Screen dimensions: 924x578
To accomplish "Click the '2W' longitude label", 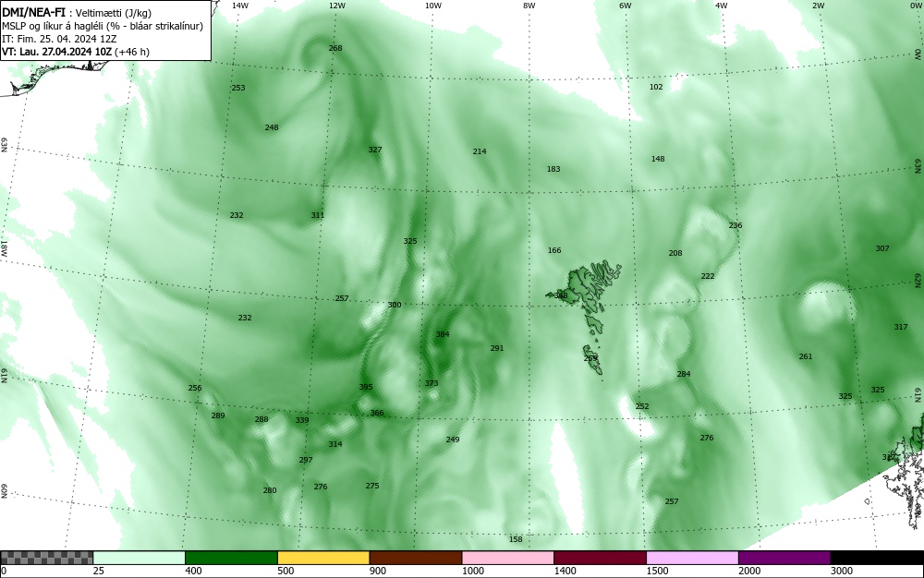I will click(818, 6).
